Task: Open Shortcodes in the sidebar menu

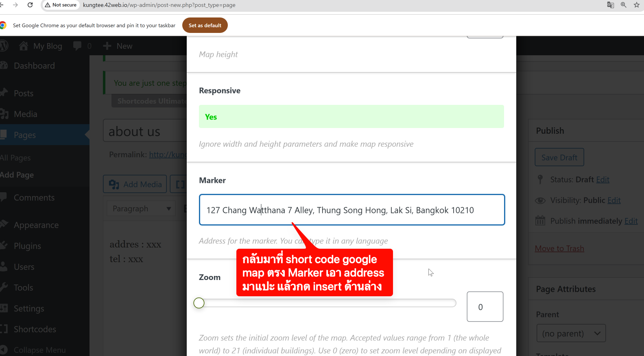Action: pos(35,329)
